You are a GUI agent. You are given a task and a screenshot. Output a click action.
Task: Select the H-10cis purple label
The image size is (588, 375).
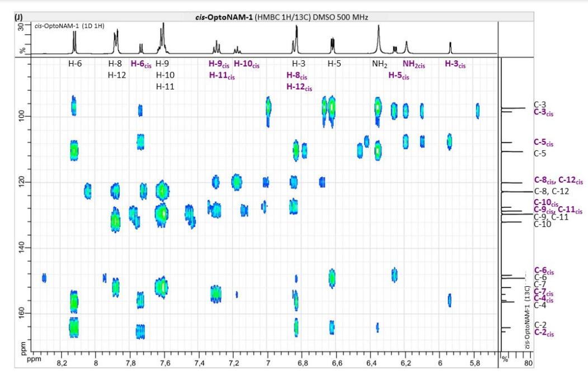pyautogui.click(x=246, y=64)
